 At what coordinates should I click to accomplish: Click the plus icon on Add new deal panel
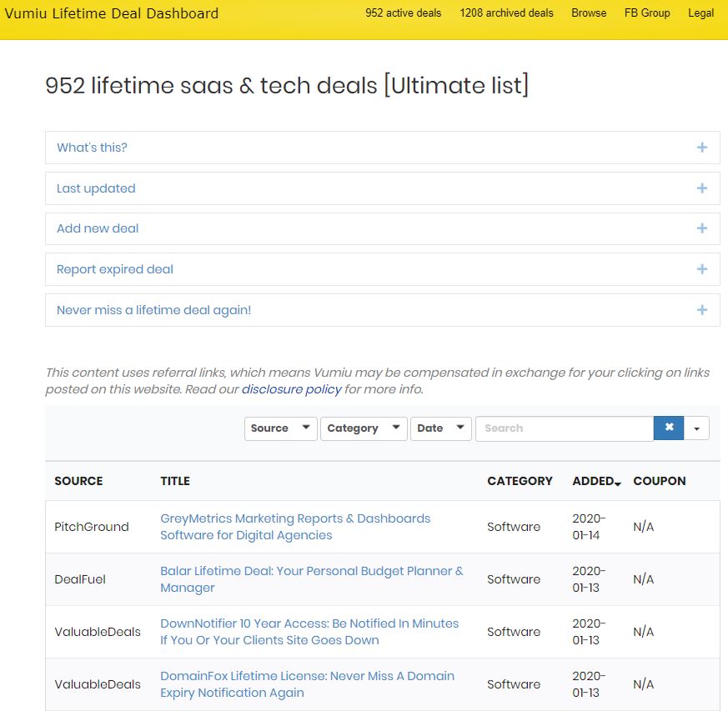(701, 228)
